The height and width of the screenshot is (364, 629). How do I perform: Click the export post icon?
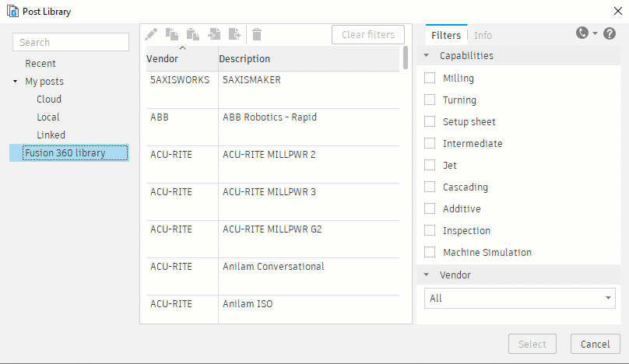coord(234,34)
